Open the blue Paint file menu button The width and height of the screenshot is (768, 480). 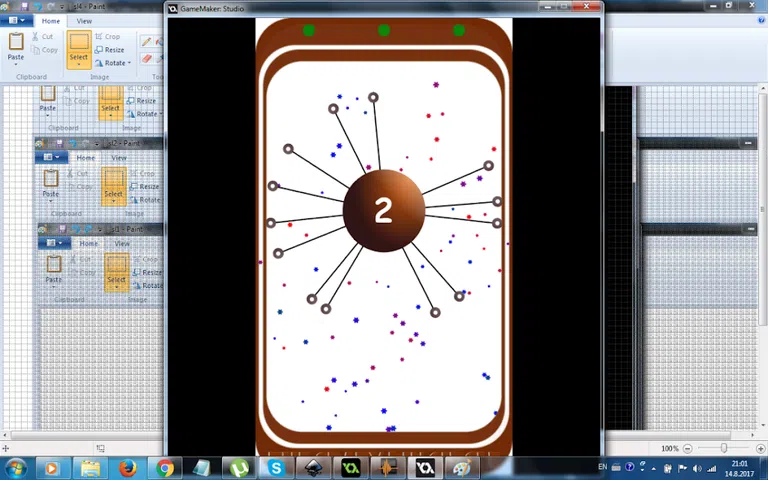pos(17,21)
